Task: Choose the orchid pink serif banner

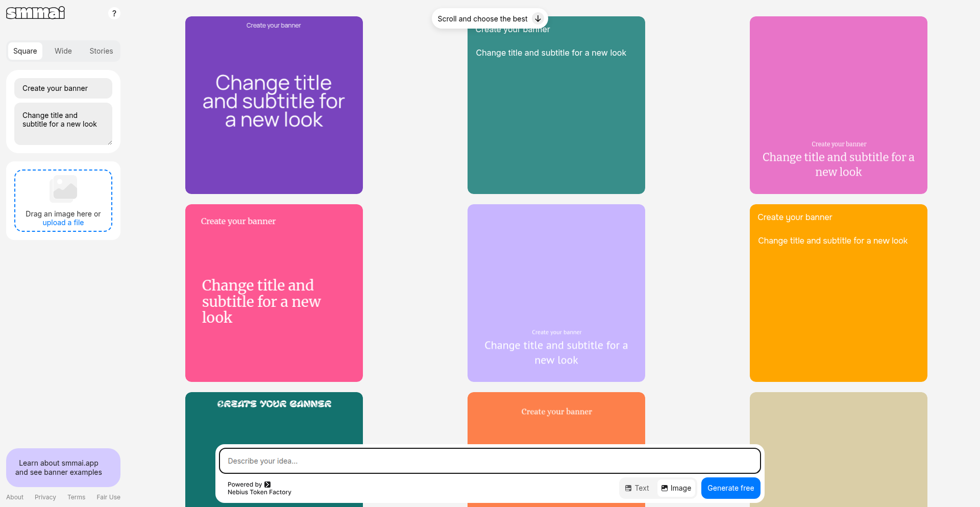Action: coord(839,105)
